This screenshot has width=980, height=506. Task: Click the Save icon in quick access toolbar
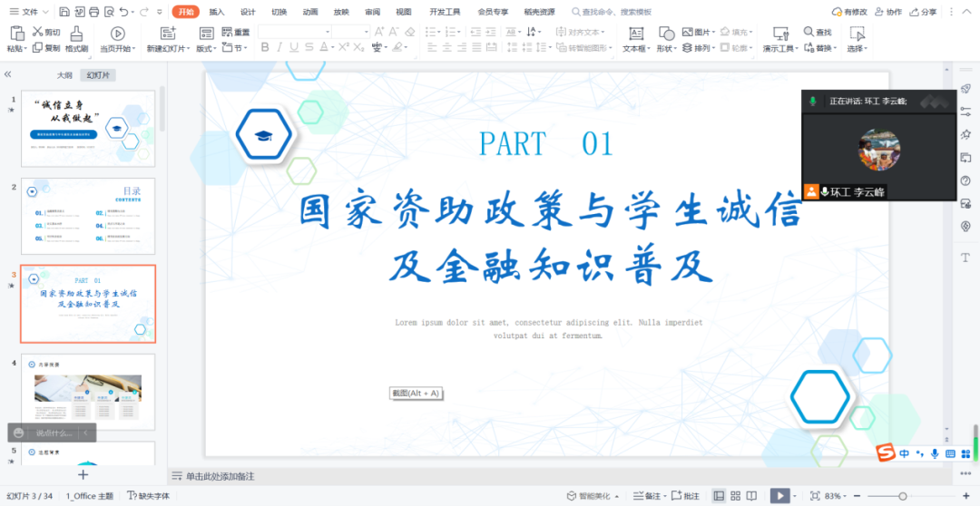pos(64,12)
